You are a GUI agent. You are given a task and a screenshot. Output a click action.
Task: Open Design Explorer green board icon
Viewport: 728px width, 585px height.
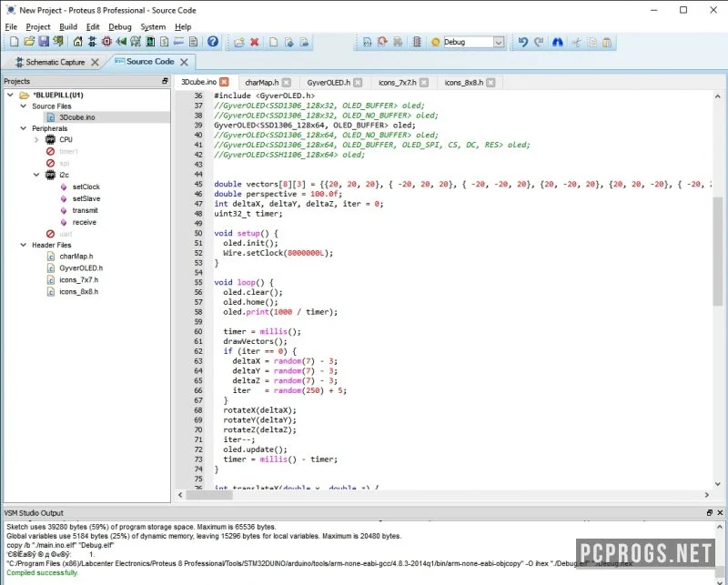[150, 42]
